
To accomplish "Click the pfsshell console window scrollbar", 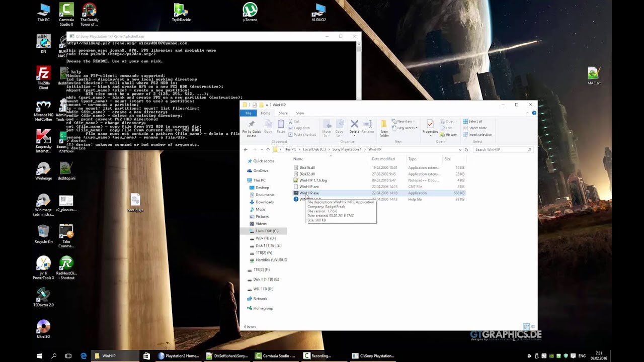I will 359,70.
